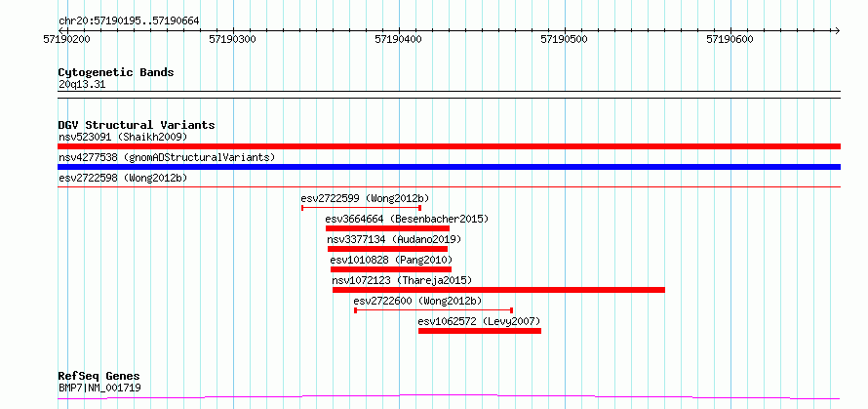Click the nsv3377134 (Audano2019) label
Screen dimensions: 868x409
click(394, 239)
